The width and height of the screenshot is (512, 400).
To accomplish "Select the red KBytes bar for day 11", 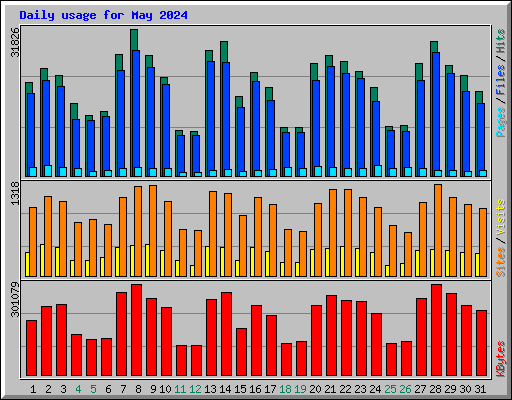I will tap(181, 361).
